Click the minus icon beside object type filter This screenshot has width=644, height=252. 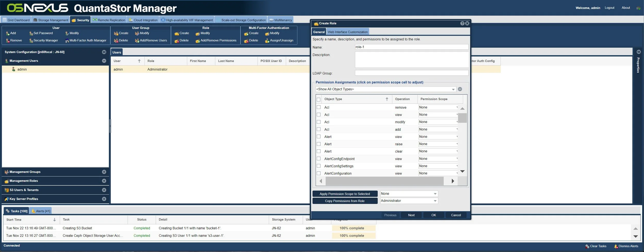click(460, 89)
